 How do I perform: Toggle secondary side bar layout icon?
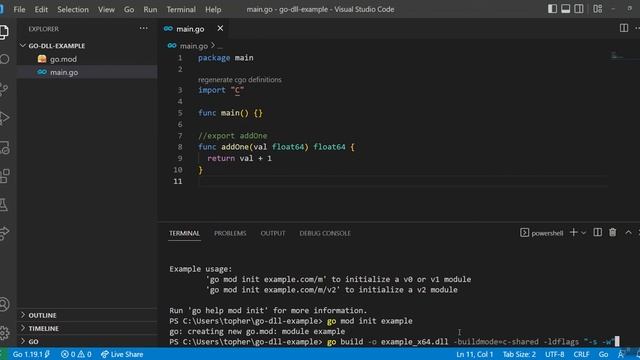[x=579, y=9]
